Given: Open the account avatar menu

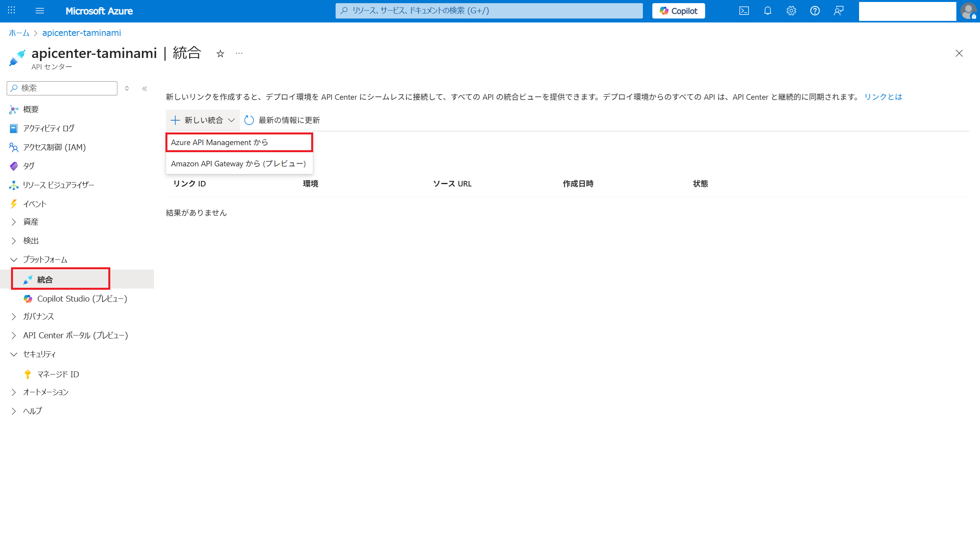Looking at the screenshot, I should click(969, 11).
